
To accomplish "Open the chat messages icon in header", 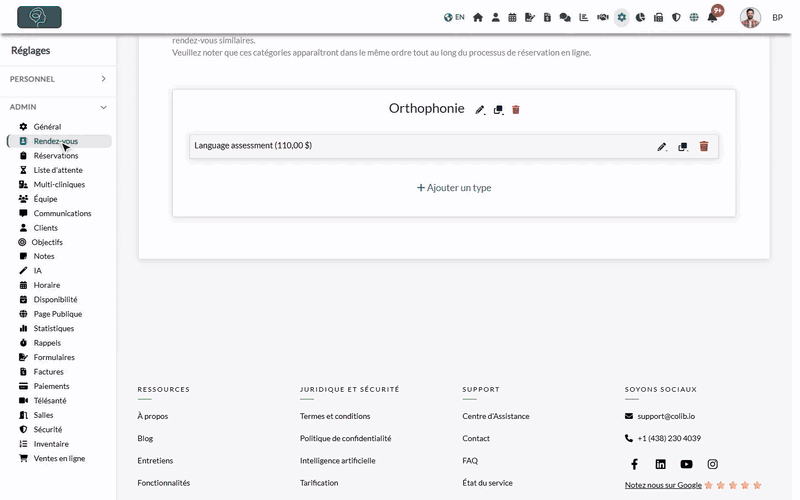I will (x=565, y=17).
